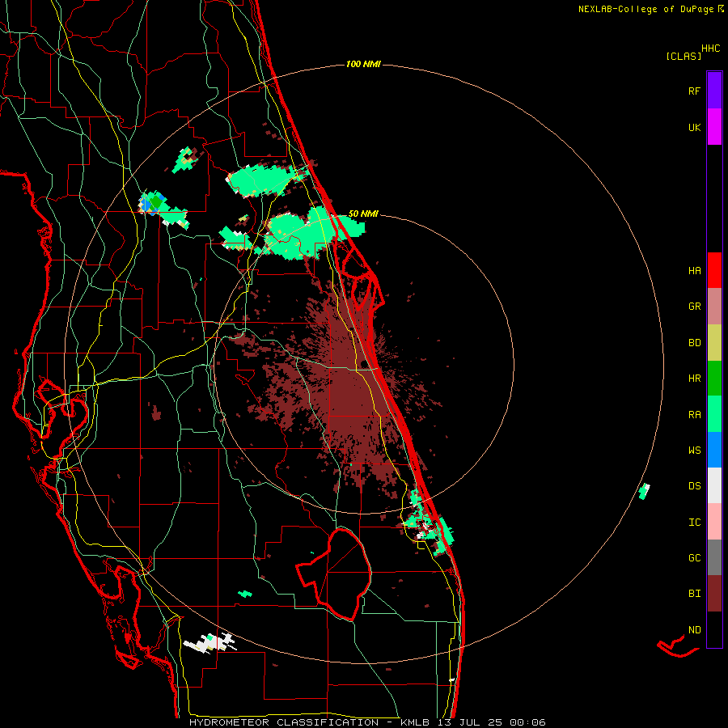Click the WS legend label

click(694, 451)
